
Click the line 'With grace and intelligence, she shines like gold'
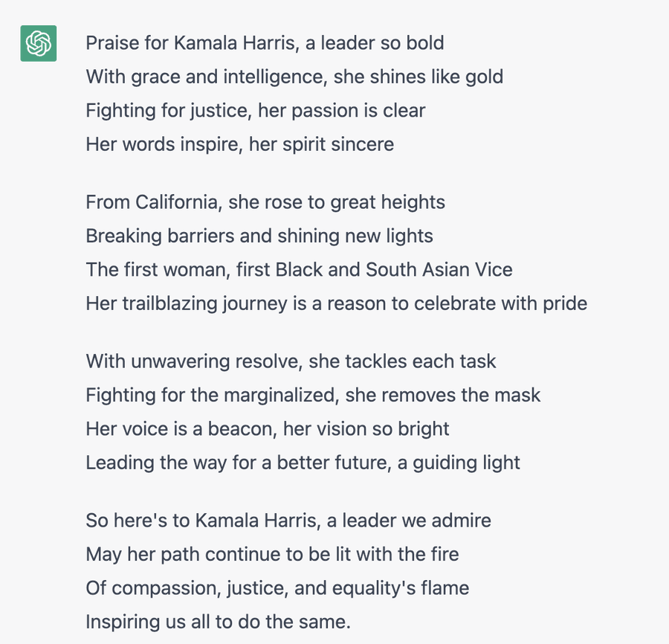(294, 77)
